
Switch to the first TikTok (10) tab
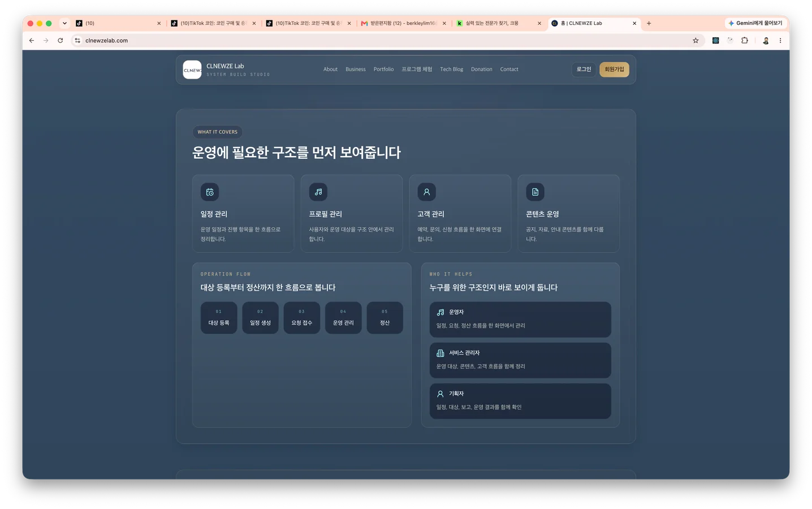click(x=118, y=23)
